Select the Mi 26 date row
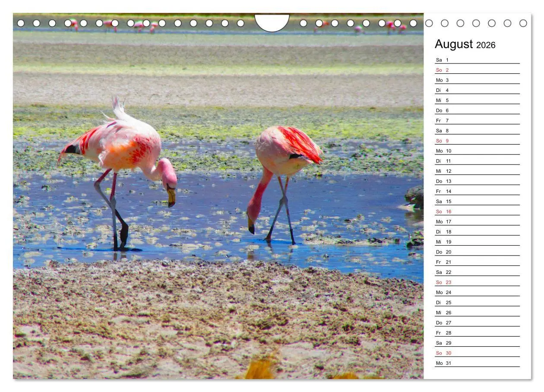This screenshot has width=544, height=392. [477, 313]
